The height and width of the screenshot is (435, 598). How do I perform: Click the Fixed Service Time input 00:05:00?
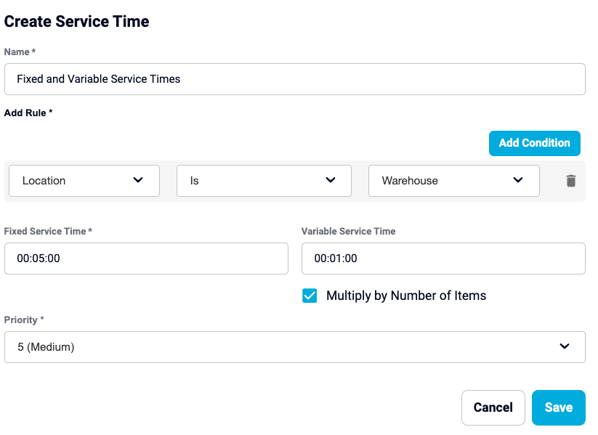pos(146,258)
